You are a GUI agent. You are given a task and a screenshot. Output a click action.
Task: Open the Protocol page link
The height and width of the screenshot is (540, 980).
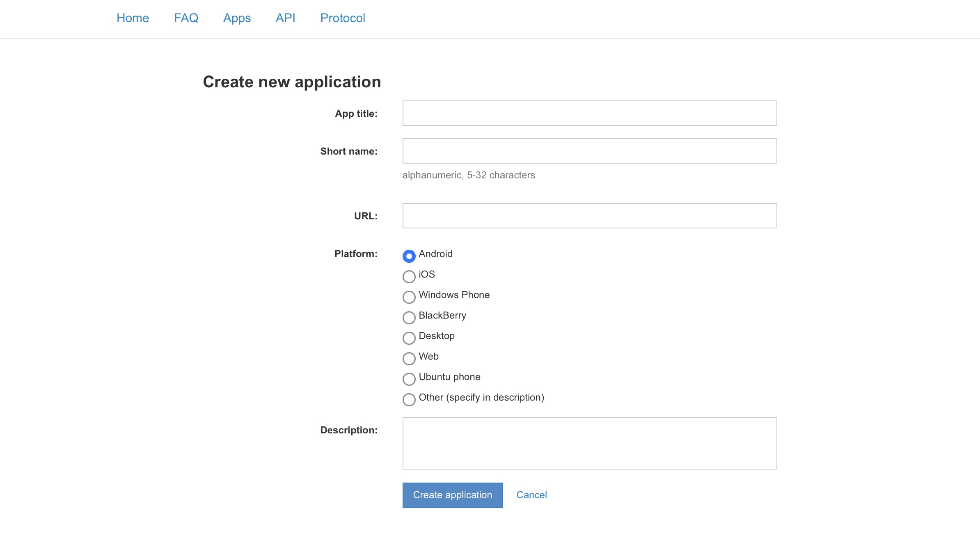(x=342, y=18)
